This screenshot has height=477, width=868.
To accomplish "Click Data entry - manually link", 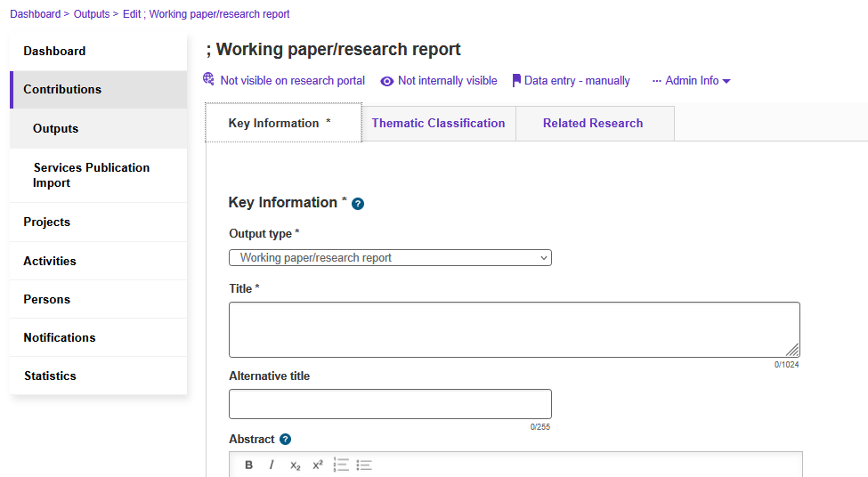I will (577, 81).
